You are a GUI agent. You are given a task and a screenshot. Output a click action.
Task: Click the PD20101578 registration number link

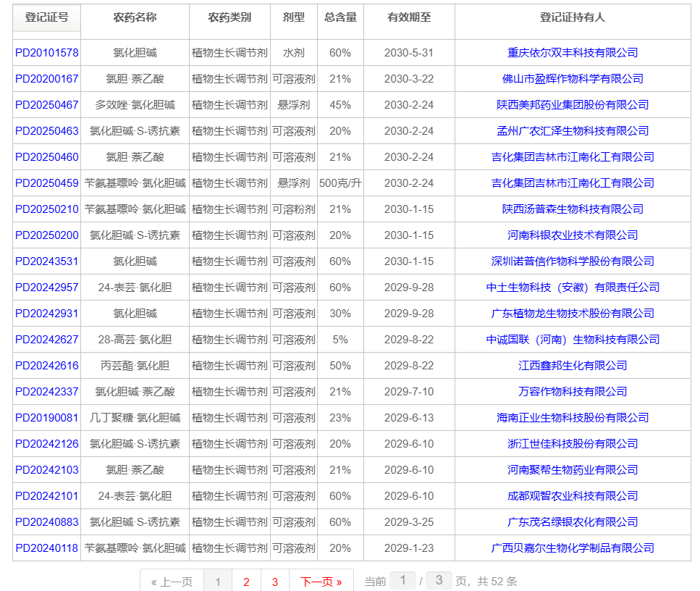click(46, 52)
